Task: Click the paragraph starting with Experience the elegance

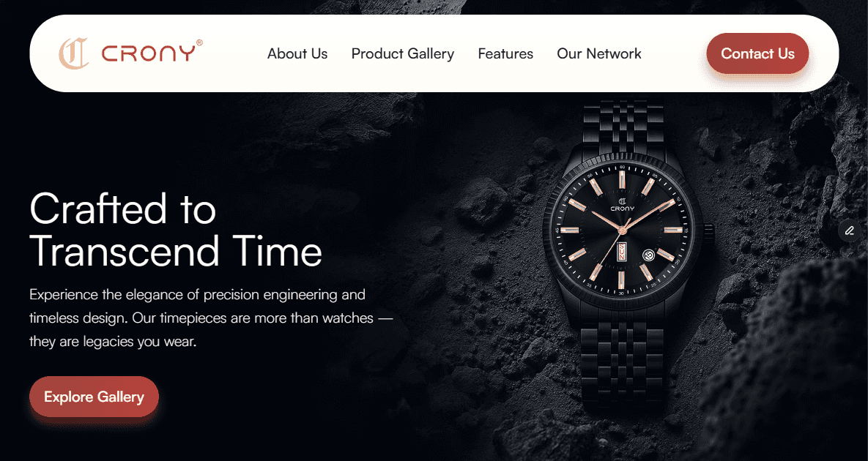Action: (211, 318)
